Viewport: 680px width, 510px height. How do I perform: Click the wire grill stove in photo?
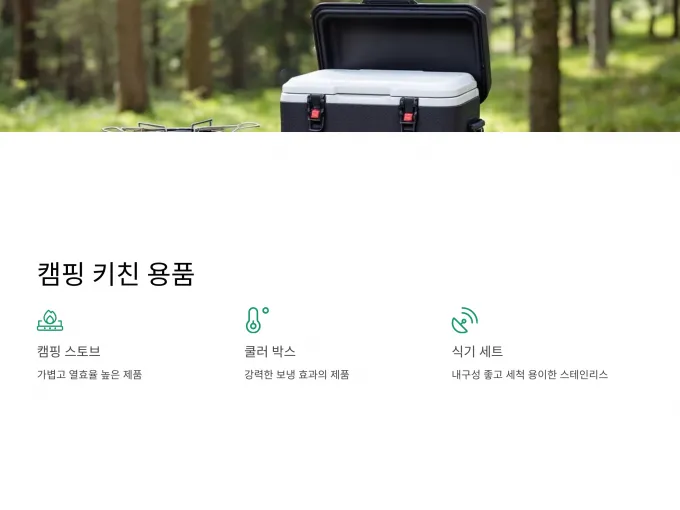pyautogui.click(x=181, y=126)
